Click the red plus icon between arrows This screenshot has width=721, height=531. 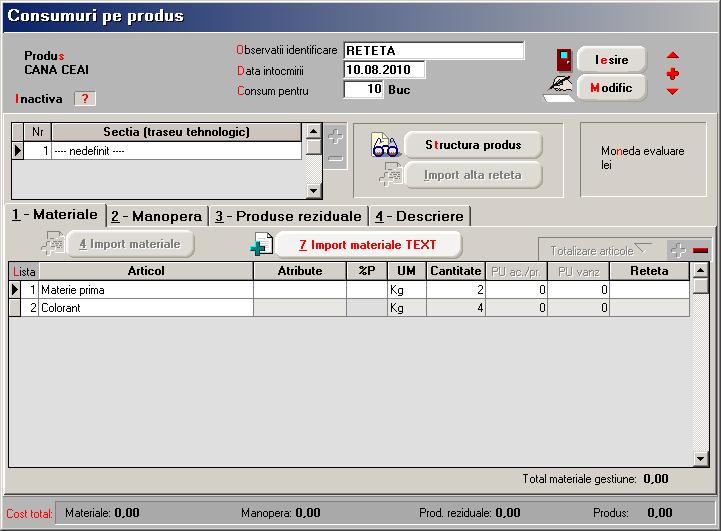673,74
